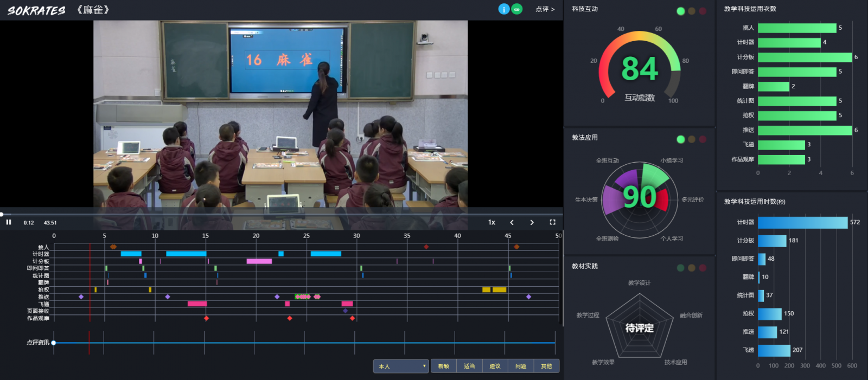Enter fullscreen video mode

(552, 222)
